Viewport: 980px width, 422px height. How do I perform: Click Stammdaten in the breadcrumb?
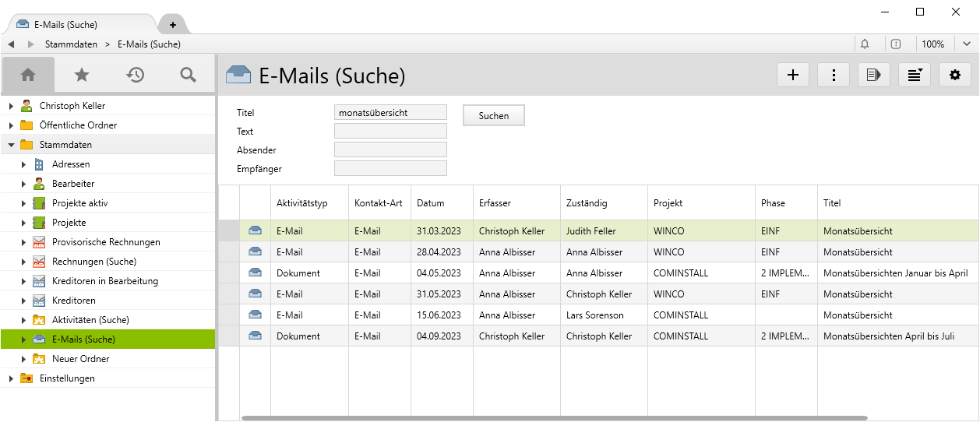[71, 44]
